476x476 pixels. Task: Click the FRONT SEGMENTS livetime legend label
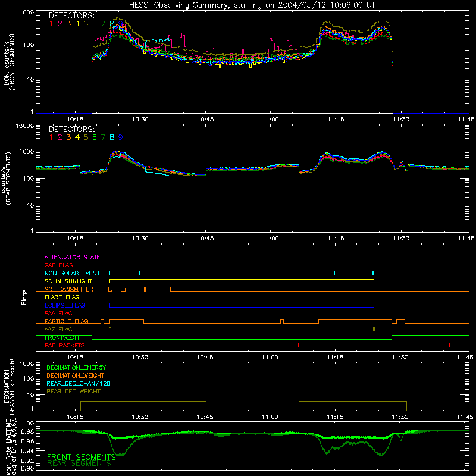coord(82,457)
